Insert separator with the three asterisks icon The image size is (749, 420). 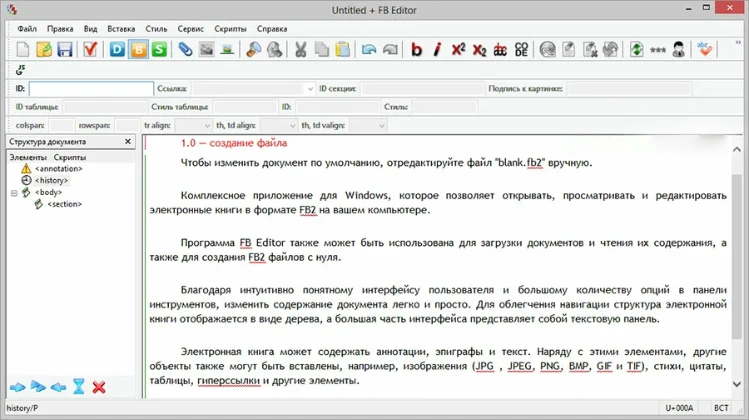click(x=658, y=50)
